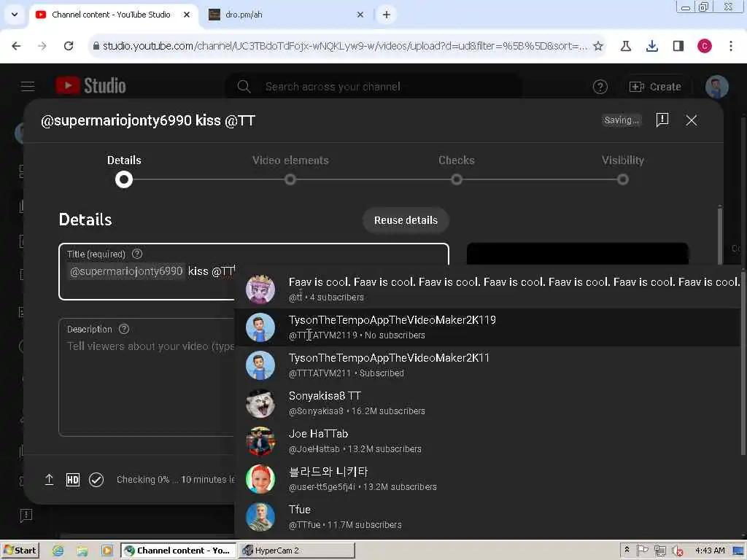This screenshot has width=747, height=560.
Task: Click the Description help question mark
Action: coord(124,329)
